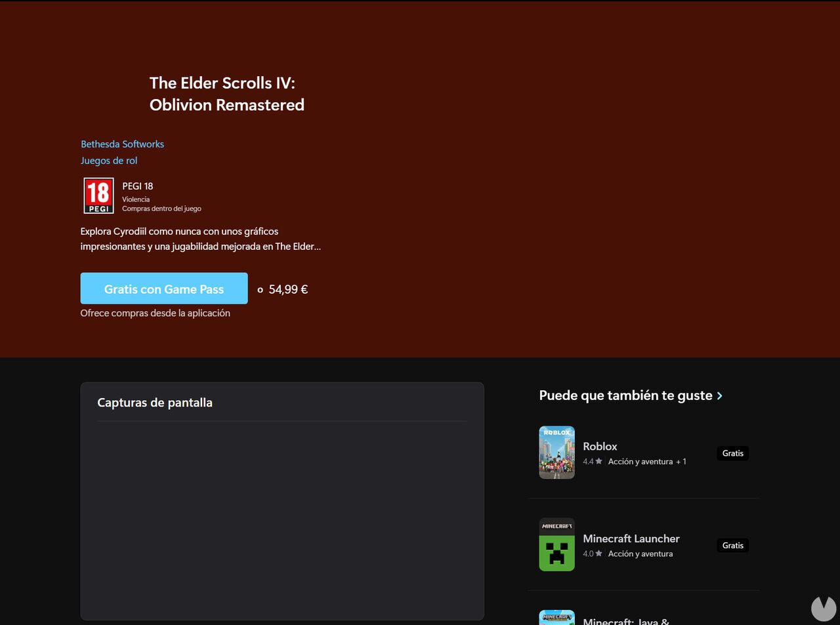Click the Explora Cyrodiil description text
This screenshot has width=840, height=625.
click(201, 239)
